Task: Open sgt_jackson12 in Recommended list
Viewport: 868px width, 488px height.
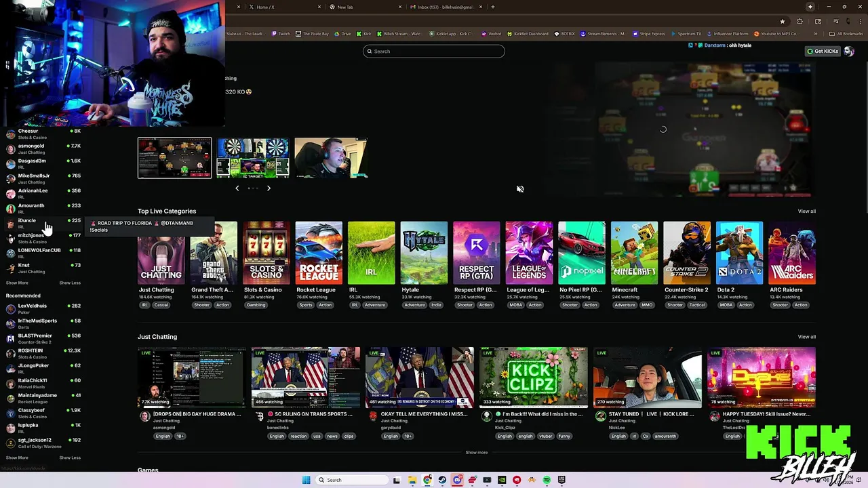Action: click(43, 443)
